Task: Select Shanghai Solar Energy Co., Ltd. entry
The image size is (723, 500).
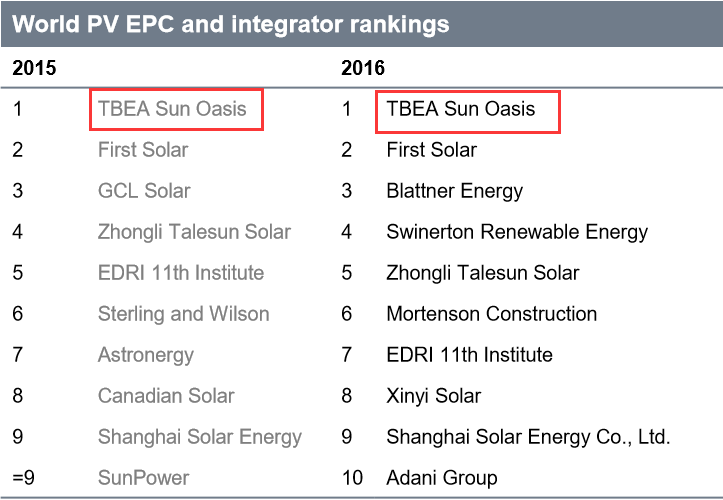Action: pos(528,437)
